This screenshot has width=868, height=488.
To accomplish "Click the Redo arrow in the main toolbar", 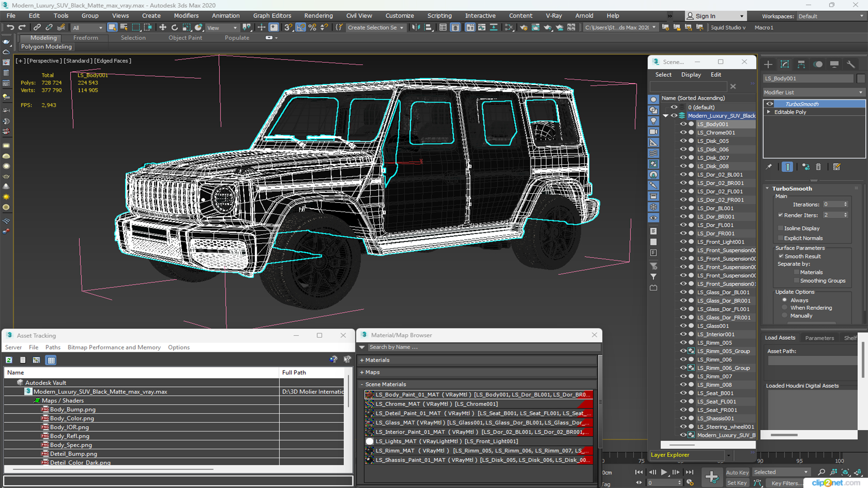I will (22, 28).
